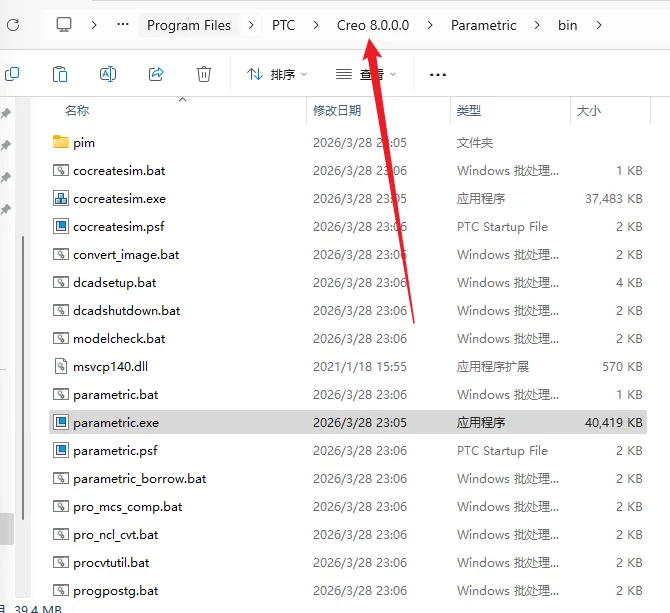The width and height of the screenshot is (670, 613).
Task: Expand chevron after This PC icon
Action: pyautogui.click(x=94, y=25)
